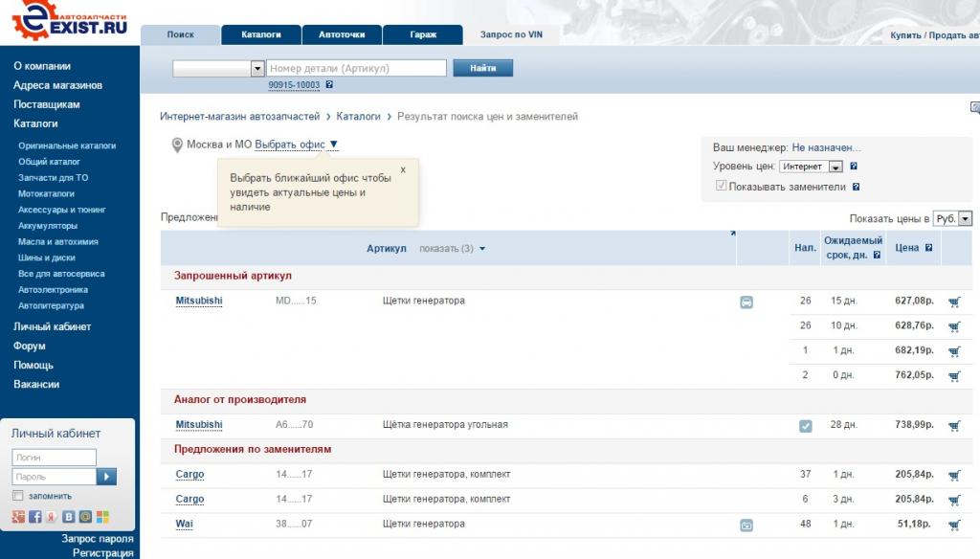Click the checkmark badge in 28 дн. row
Viewport: 980px width, 559px height.
click(x=805, y=425)
